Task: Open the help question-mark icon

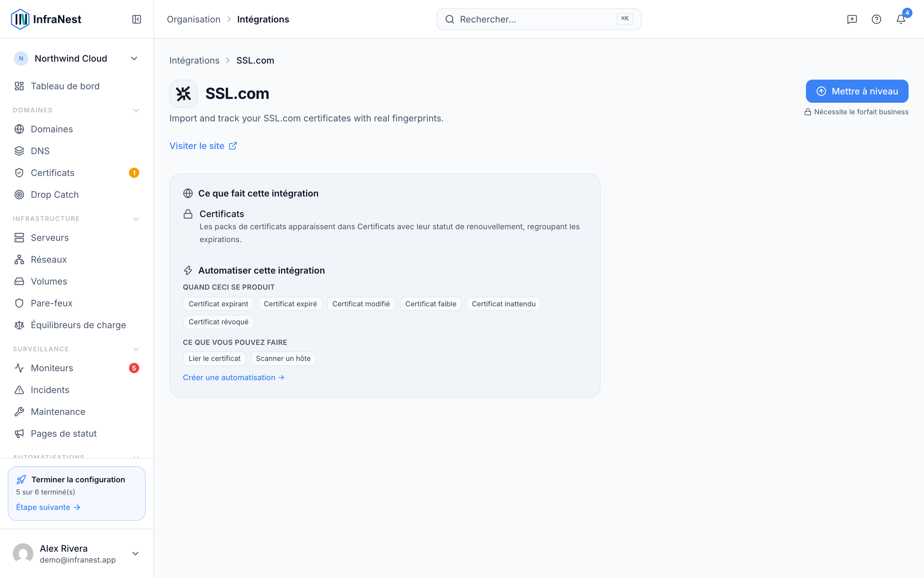Action: [x=876, y=19]
